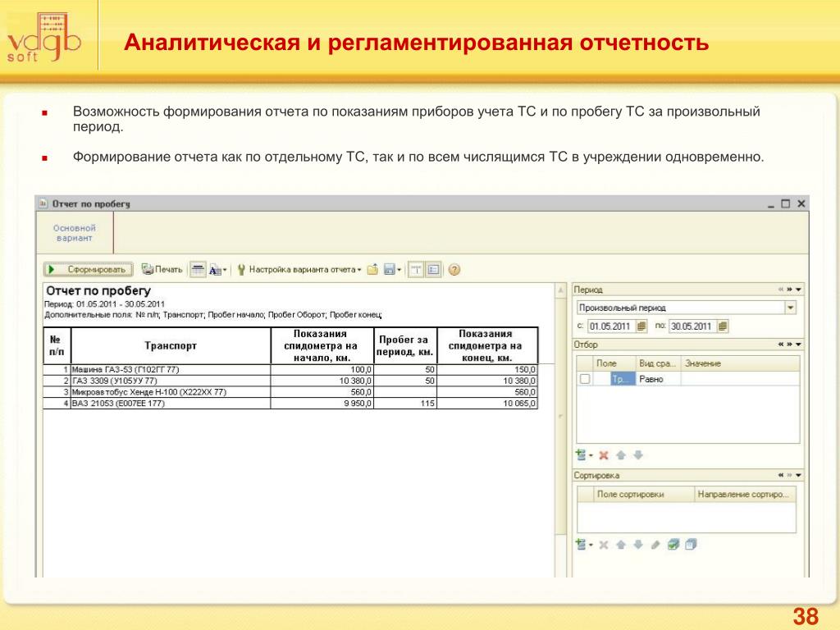The height and width of the screenshot is (630, 840).
Task: Open the font size dropdown icon in toolbar
Action: tap(217, 270)
